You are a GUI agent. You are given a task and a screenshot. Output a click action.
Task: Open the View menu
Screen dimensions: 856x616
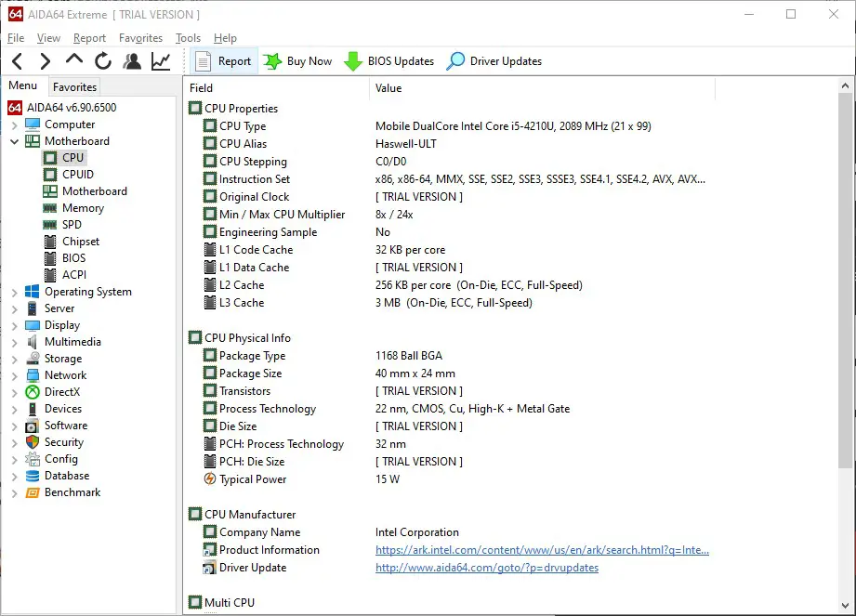click(x=48, y=38)
